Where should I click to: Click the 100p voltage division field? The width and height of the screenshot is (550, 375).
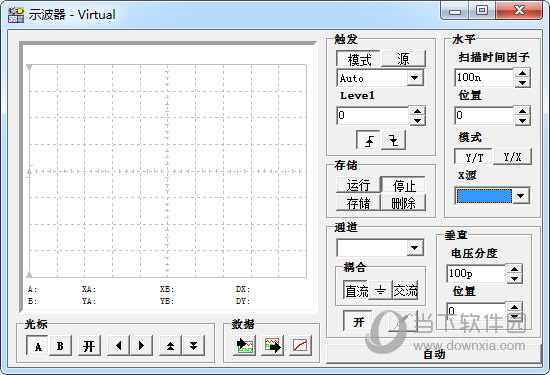pyautogui.click(x=476, y=274)
